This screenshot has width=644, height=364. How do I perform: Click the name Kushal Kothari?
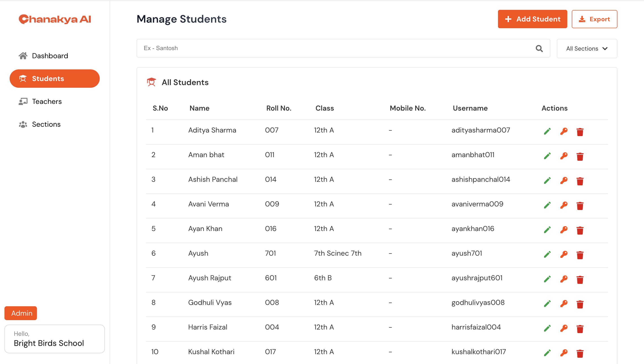tap(211, 352)
